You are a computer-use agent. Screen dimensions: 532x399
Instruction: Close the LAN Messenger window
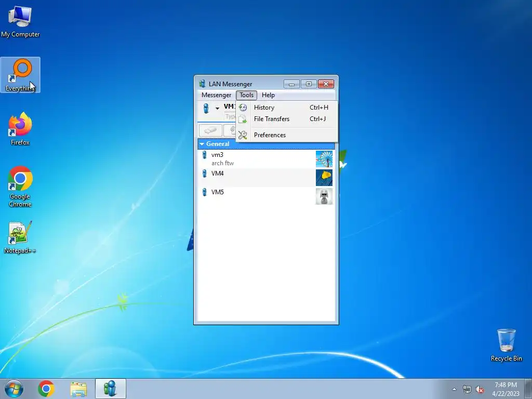[326, 84]
